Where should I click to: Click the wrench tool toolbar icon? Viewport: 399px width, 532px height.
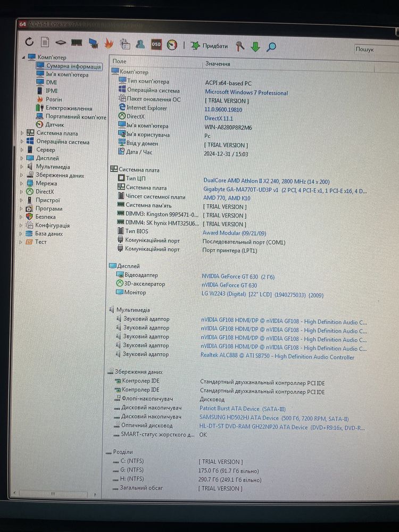pos(240,46)
